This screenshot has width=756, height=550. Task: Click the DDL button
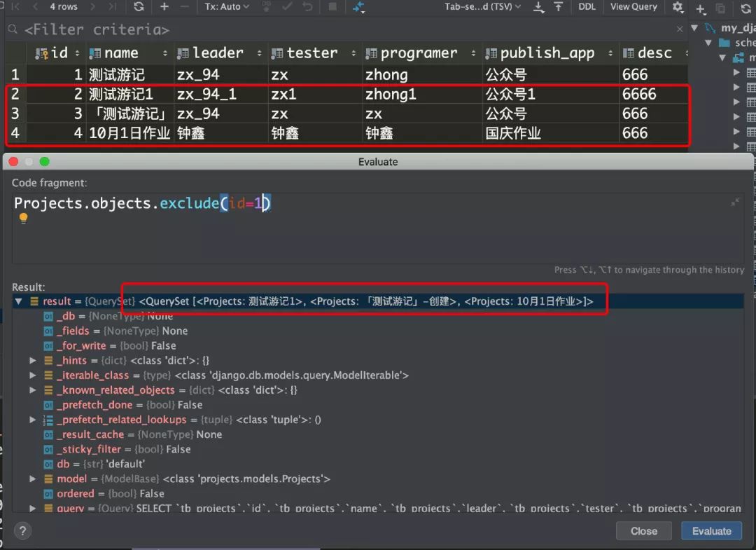(587, 7)
